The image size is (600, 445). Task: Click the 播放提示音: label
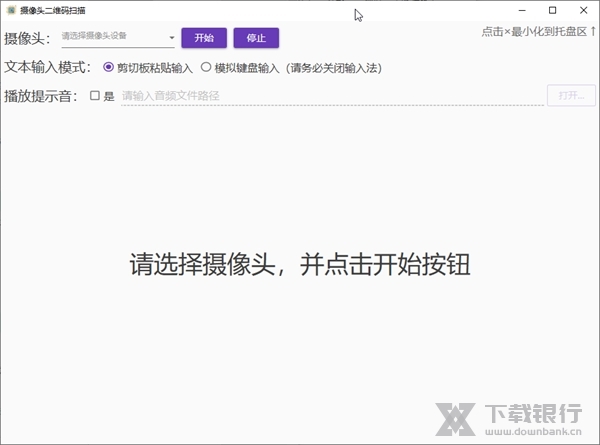click(x=41, y=96)
